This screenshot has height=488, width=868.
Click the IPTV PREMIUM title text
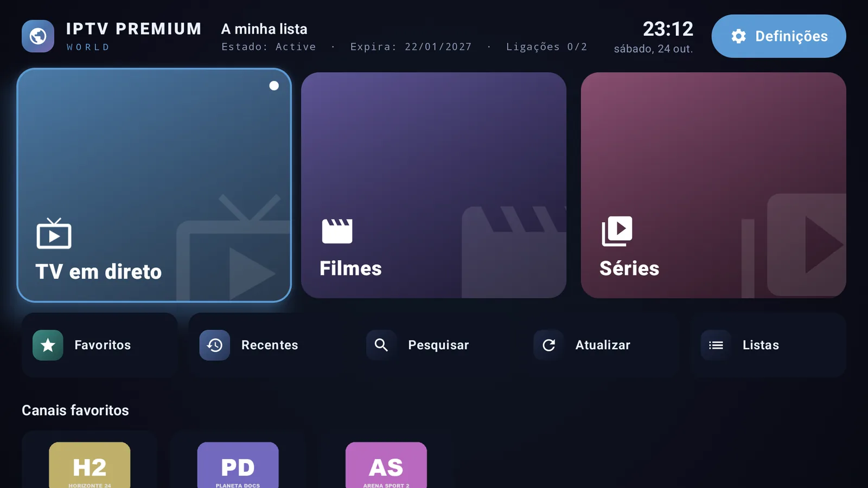(x=133, y=29)
